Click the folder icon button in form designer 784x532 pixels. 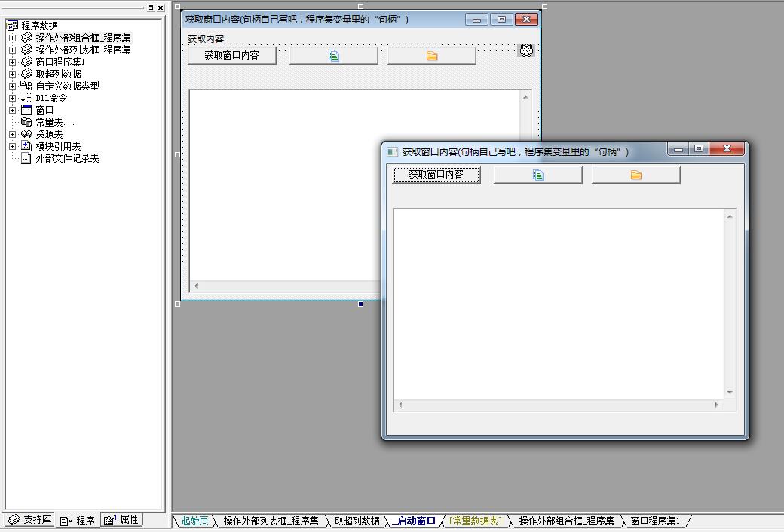(x=431, y=56)
